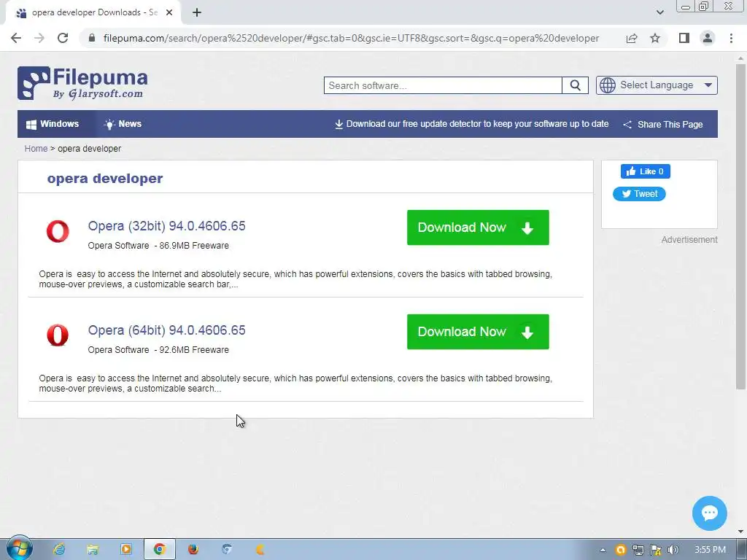This screenshot has width=747, height=560.
Task: Click the Opera 32bit logo icon
Action: click(58, 231)
